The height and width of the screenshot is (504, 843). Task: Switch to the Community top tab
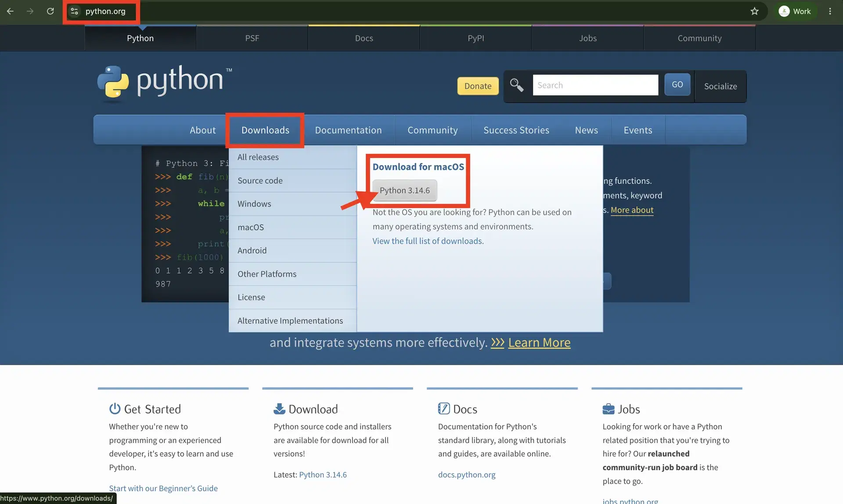pyautogui.click(x=699, y=38)
